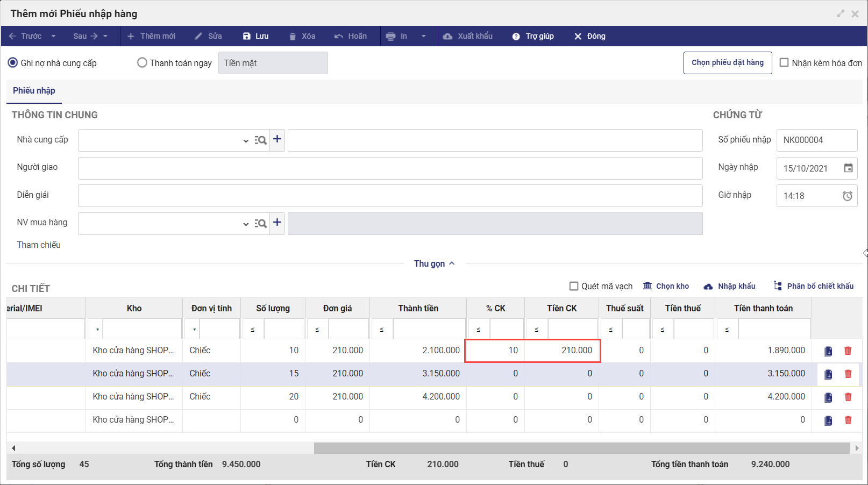Select Thanh toán ngay radio option
The height and width of the screenshot is (485, 868).
click(x=142, y=63)
